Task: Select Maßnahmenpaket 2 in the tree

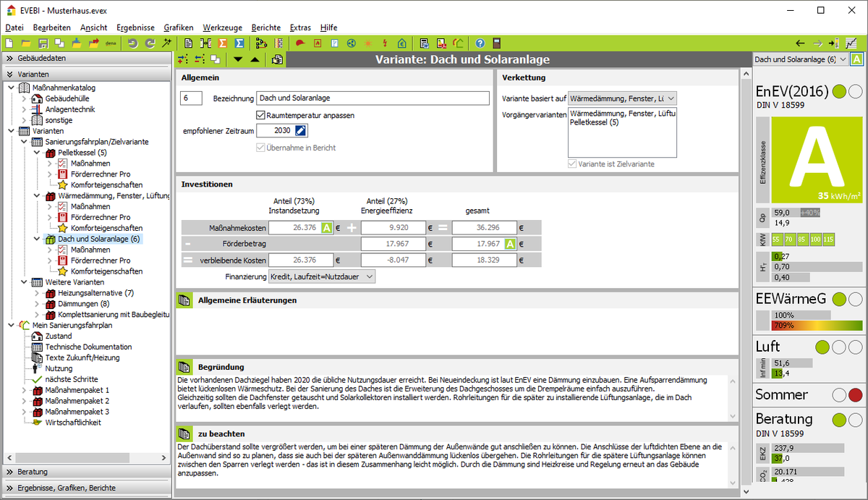Action: click(x=77, y=401)
